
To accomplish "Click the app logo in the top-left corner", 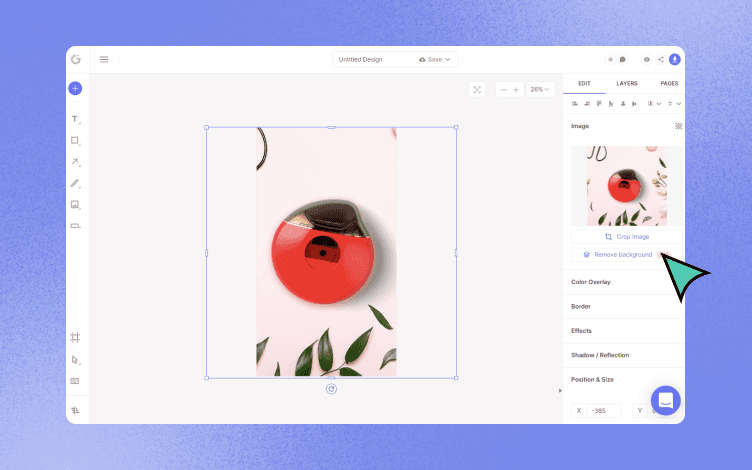I will [76, 59].
